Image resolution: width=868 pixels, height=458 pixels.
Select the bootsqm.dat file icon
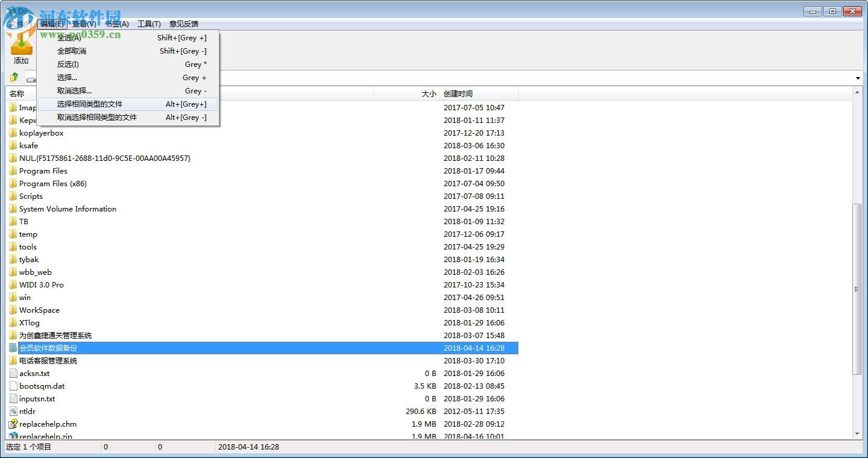(13, 386)
